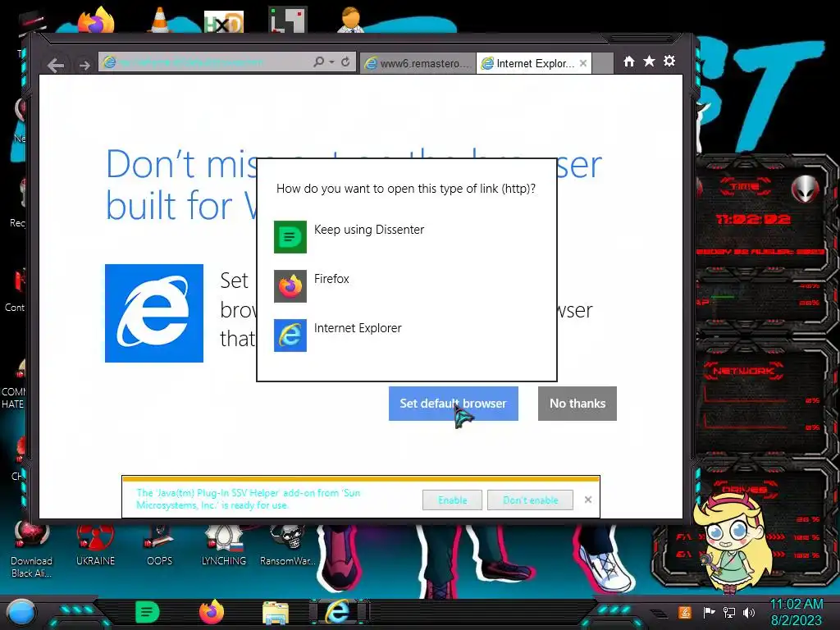The image size is (840, 630).
Task: Click the Internet Explorer icon in the dialog
Action: click(x=290, y=336)
